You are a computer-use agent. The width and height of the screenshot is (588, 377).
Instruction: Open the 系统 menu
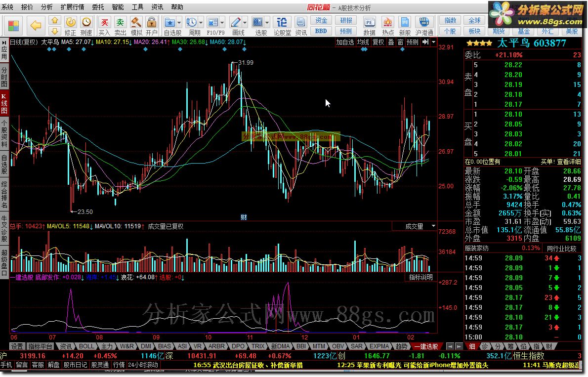[x=7, y=7]
